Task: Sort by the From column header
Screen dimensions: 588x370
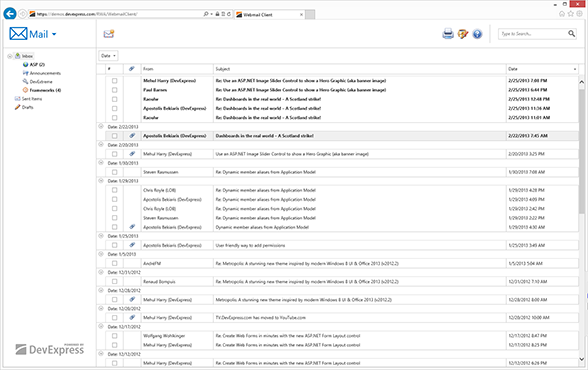Action: pyautogui.click(x=177, y=69)
